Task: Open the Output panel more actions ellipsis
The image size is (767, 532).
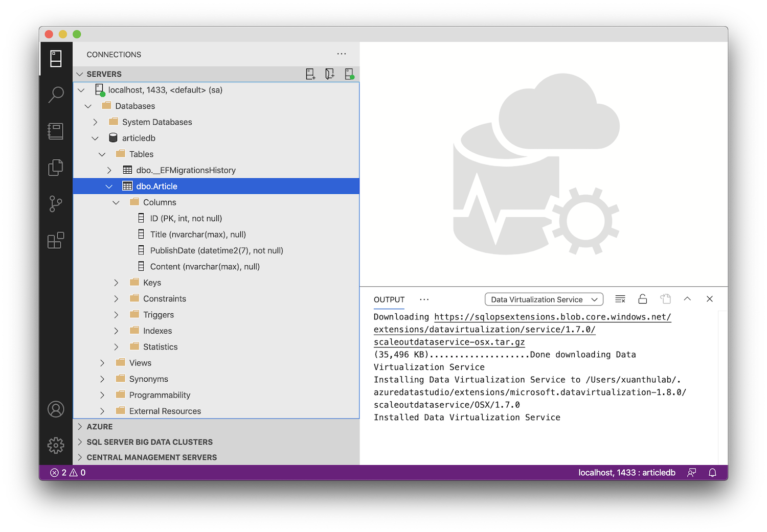Action: (x=424, y=299)
